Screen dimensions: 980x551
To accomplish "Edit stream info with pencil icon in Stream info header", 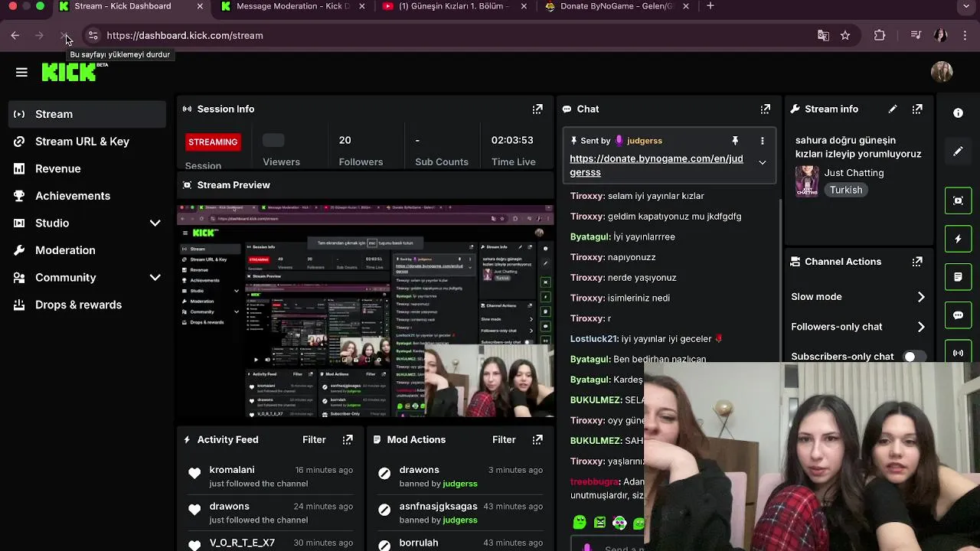I will click(893, 109).
